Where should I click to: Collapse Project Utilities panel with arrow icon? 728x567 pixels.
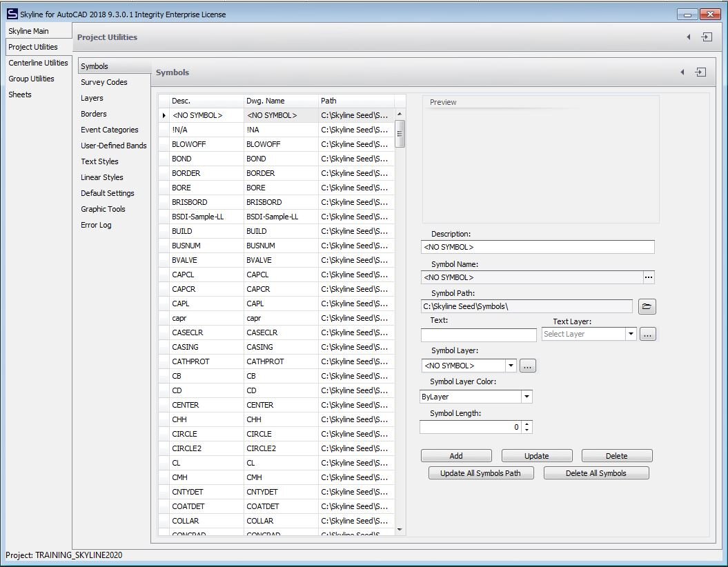(x=689, y=37)
